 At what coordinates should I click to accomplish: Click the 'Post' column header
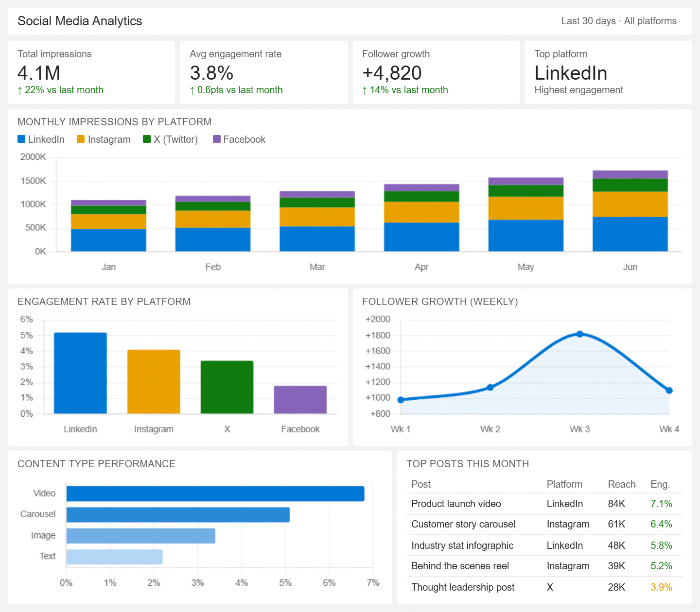pos(421,484)
